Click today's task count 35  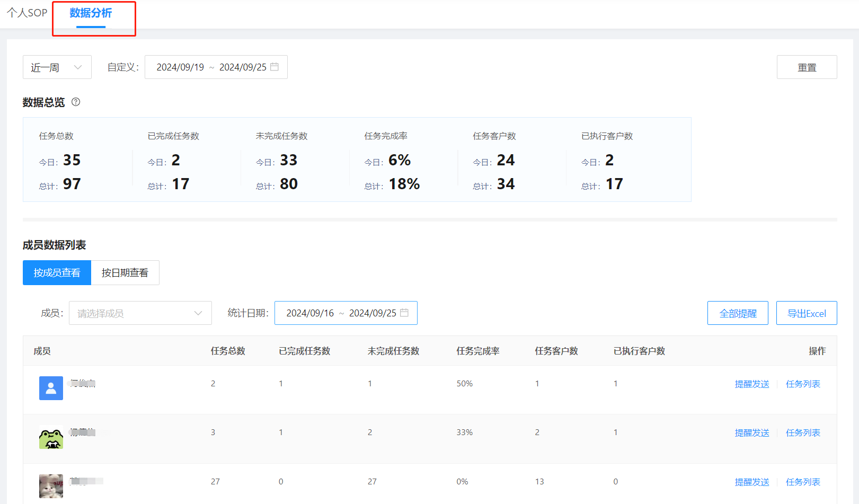72,160
